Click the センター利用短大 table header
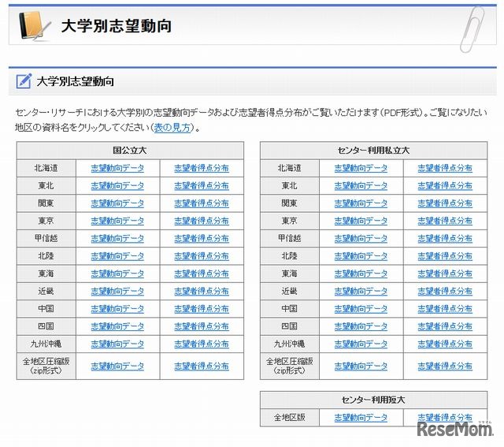Screen dimensions: 504x447 373,400
